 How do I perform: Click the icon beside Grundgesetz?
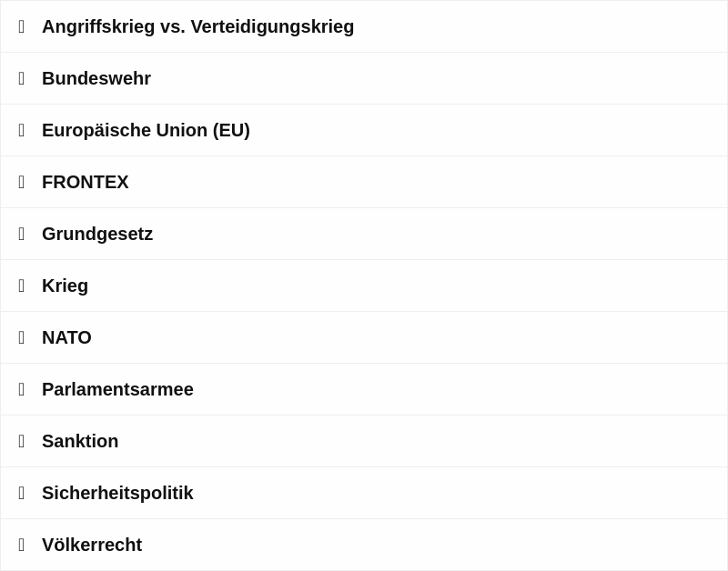(21, 234)
